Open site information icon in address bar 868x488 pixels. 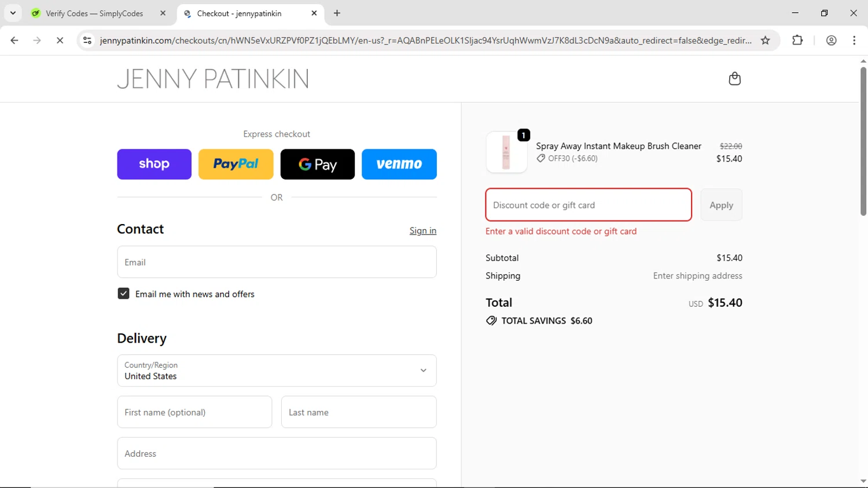coord(87,41)
